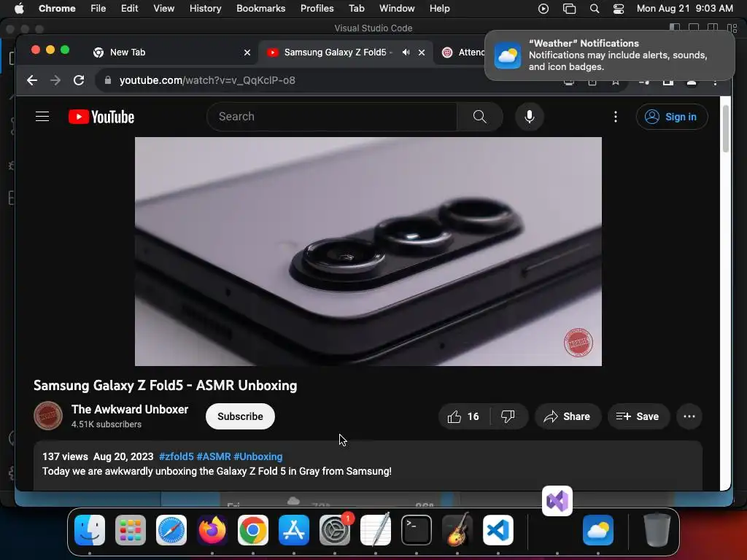Open the YouTube hamburger guide menu

42,117
